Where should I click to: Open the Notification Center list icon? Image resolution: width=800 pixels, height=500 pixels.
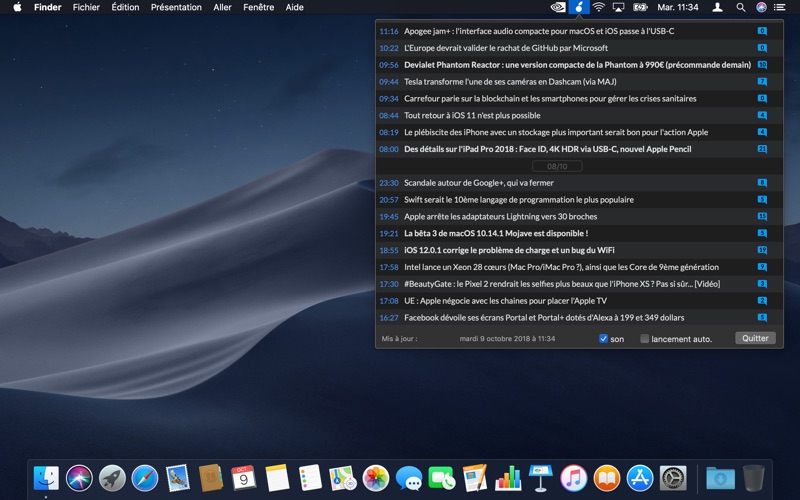(x=780, y=7)
